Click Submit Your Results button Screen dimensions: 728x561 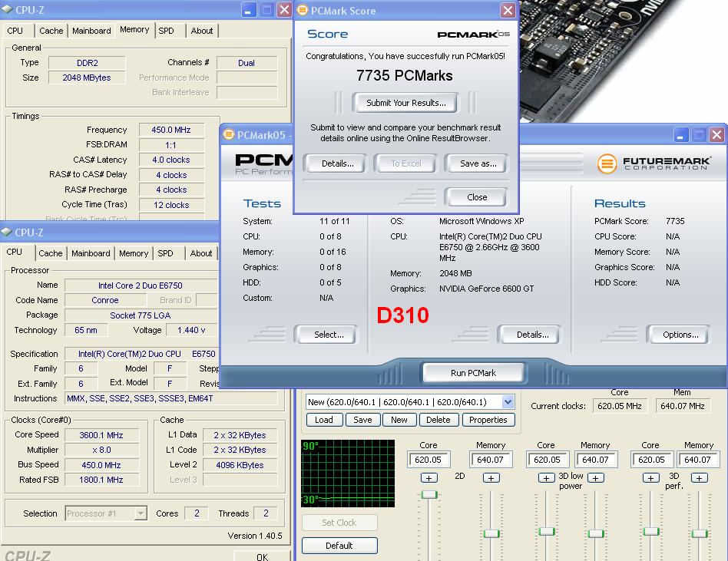click(405, 103)
